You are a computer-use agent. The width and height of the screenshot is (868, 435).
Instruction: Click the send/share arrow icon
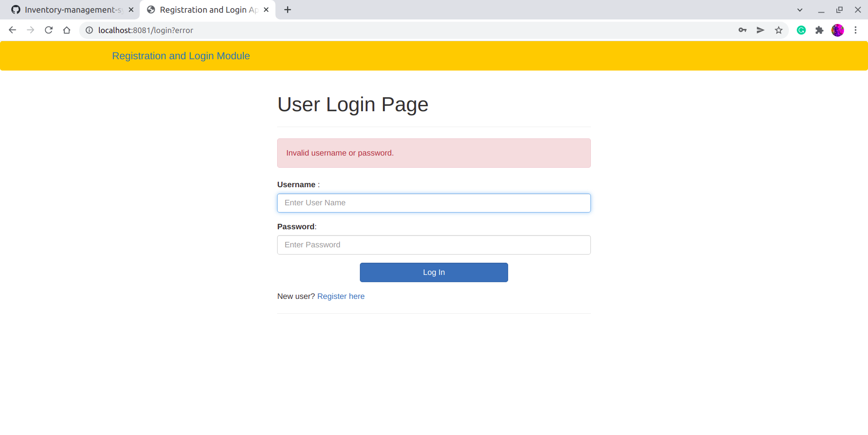(x=760, y=30)
